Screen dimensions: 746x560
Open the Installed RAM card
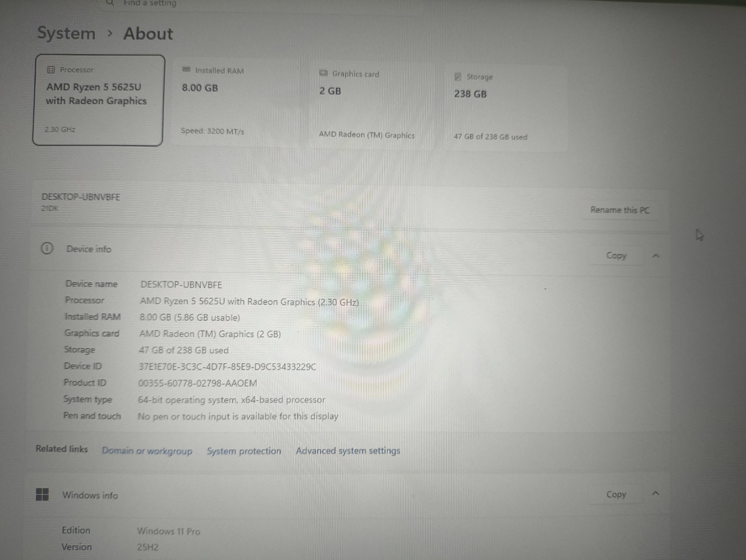click(x=236, y=102)
